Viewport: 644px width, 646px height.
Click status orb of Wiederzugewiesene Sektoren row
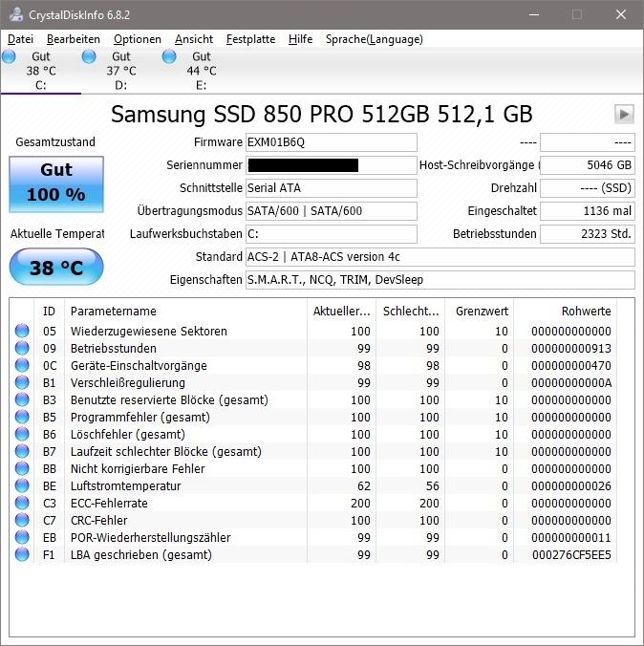coord(22,331)
